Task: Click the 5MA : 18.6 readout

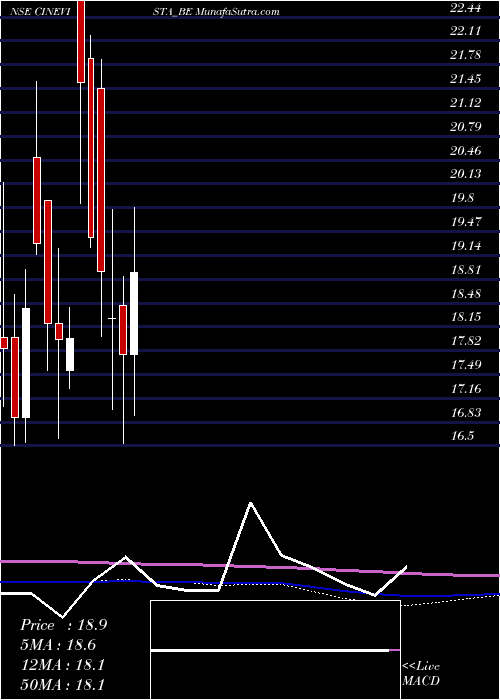Action: [x=58, y=645]
